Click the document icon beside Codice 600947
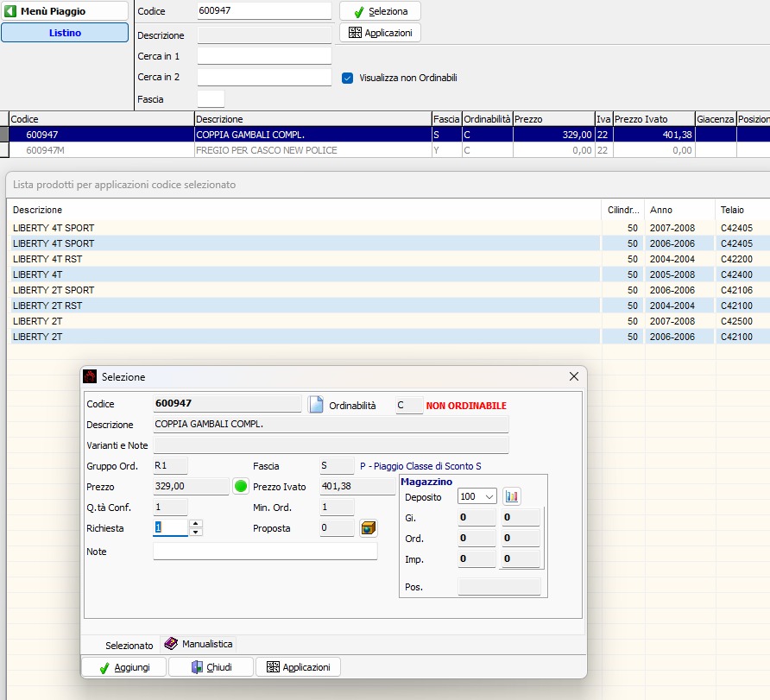Image resolution: width=770 pixels, height=700 pixels. pos(315,405)
